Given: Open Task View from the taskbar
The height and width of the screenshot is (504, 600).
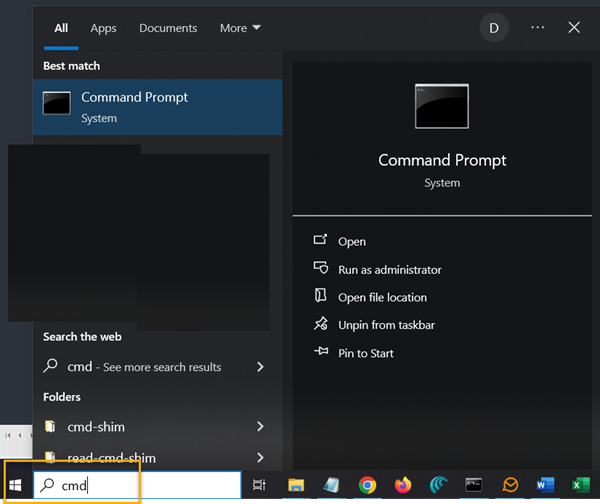Looking at the screenshot, I should tap(259, 485).
